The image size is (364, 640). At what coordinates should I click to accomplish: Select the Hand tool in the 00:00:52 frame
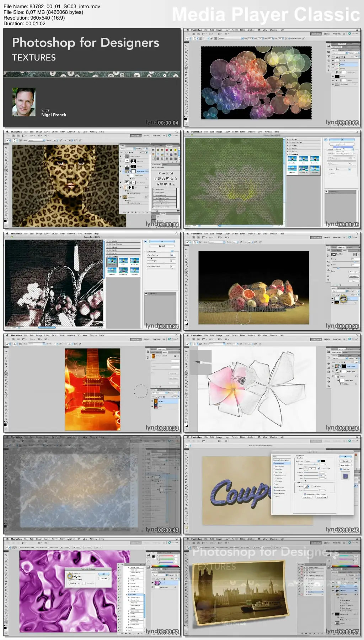pos(6,619)
